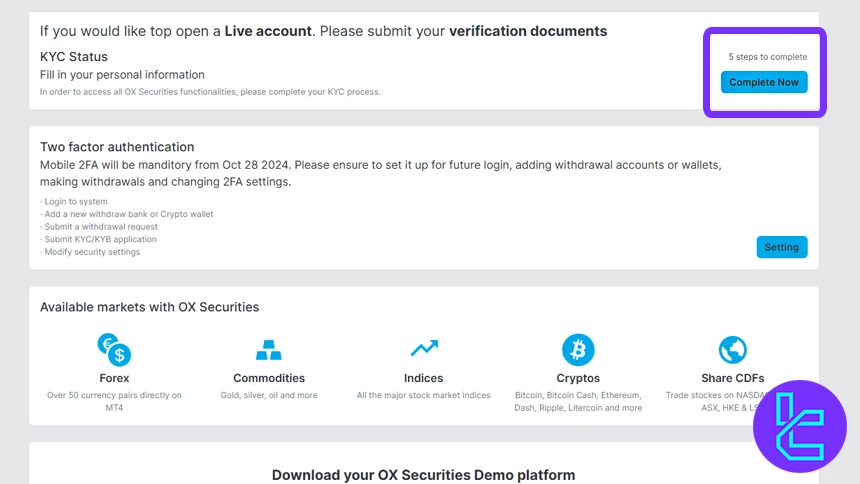Image resolution: width=860 pixels, height=484 pixels.
Task: Click 'Gold, silver, oil and more' description
Action: coord(269,395)
